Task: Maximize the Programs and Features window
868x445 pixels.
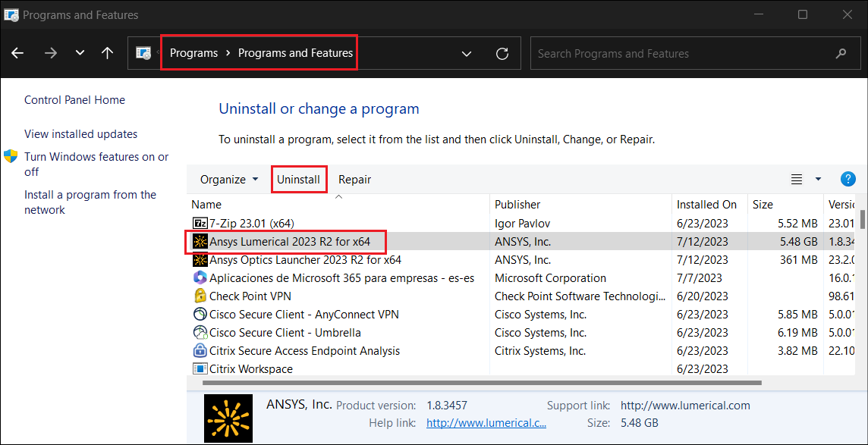Action: click(803, 14)
